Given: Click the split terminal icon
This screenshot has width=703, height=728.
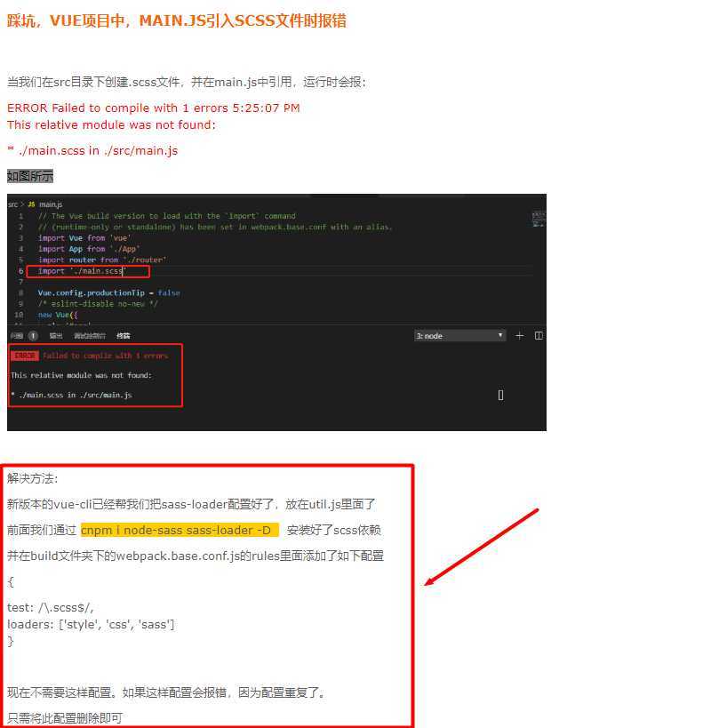Looking at the screenshot, I should [539, 336].
